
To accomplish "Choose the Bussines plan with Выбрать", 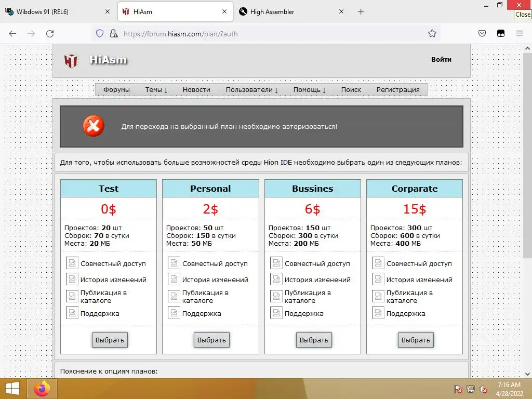I will pos(314,340).
